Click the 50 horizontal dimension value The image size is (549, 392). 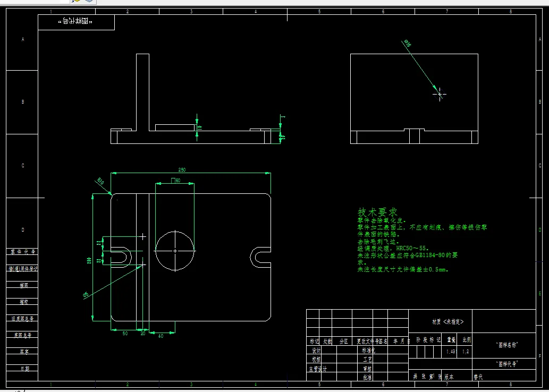coord(125,334)
